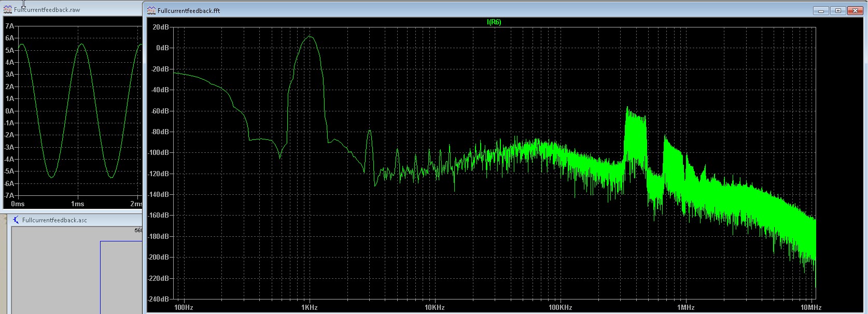Restore down the Fullcurrentfeedback.fft window

point(838,10)
